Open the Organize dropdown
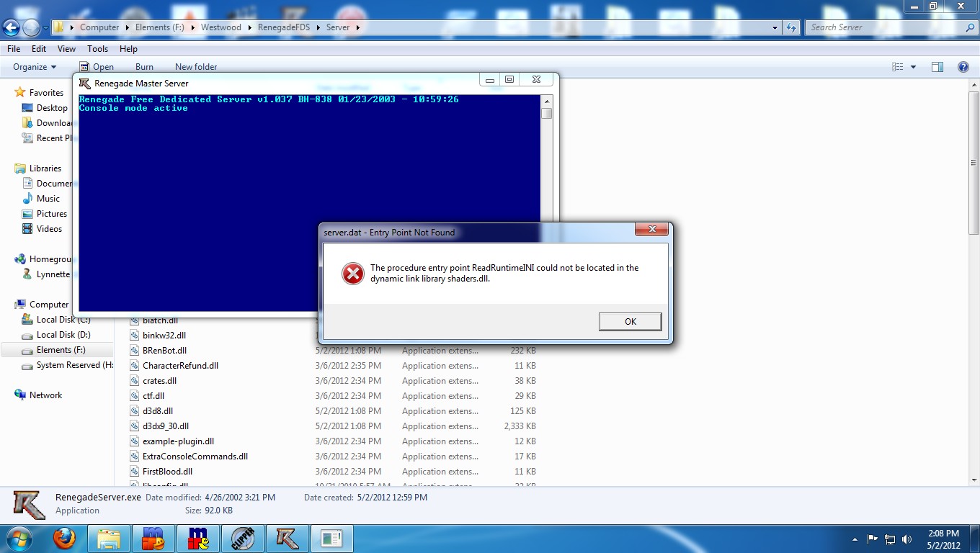 (35, 67)
